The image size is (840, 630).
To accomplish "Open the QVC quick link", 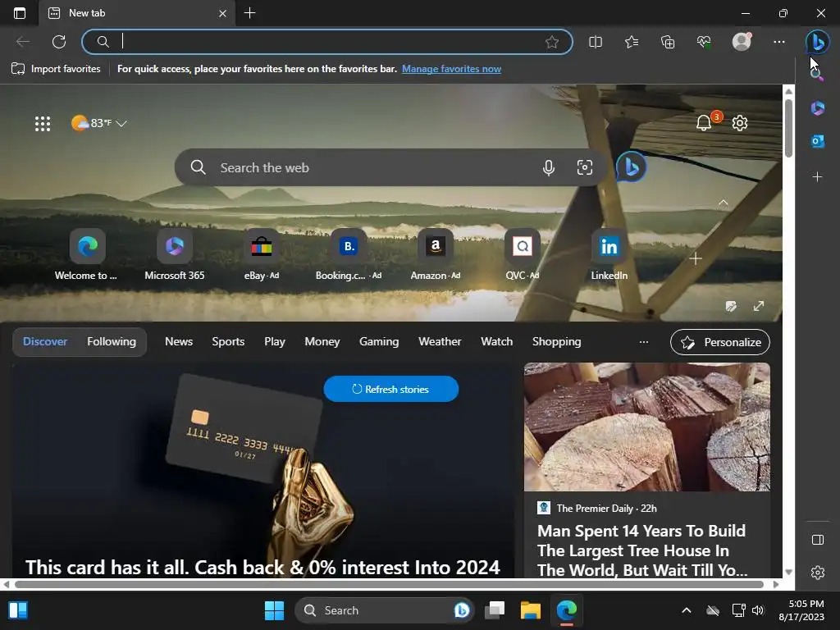I will click(523, 255).
